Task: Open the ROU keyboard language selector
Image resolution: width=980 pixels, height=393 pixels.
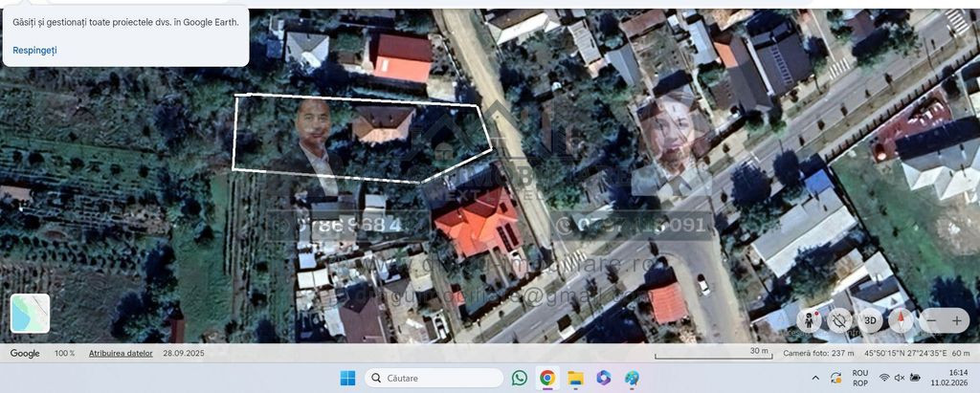Action: tap(859, 378)
